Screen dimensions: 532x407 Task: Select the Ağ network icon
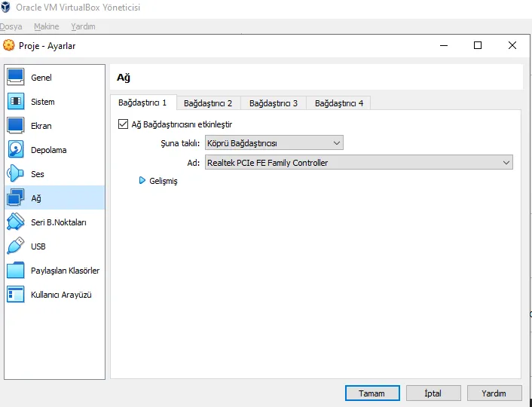[15, 197]
